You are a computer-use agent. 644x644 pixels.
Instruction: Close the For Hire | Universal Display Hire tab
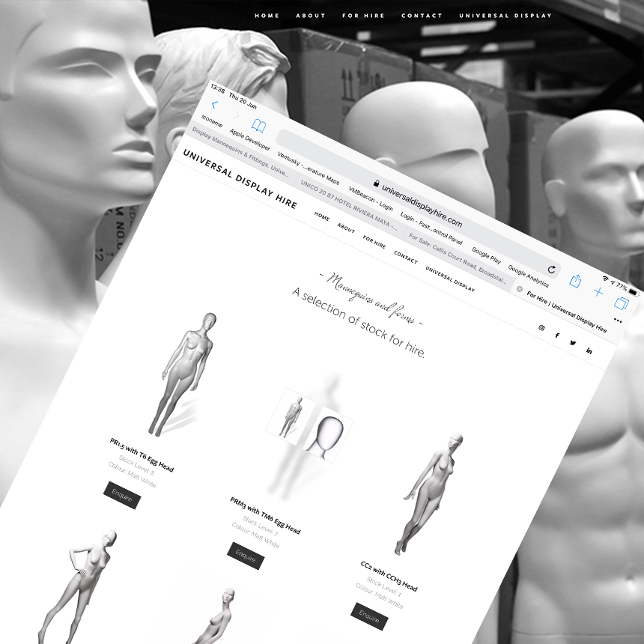pos(519,289)
